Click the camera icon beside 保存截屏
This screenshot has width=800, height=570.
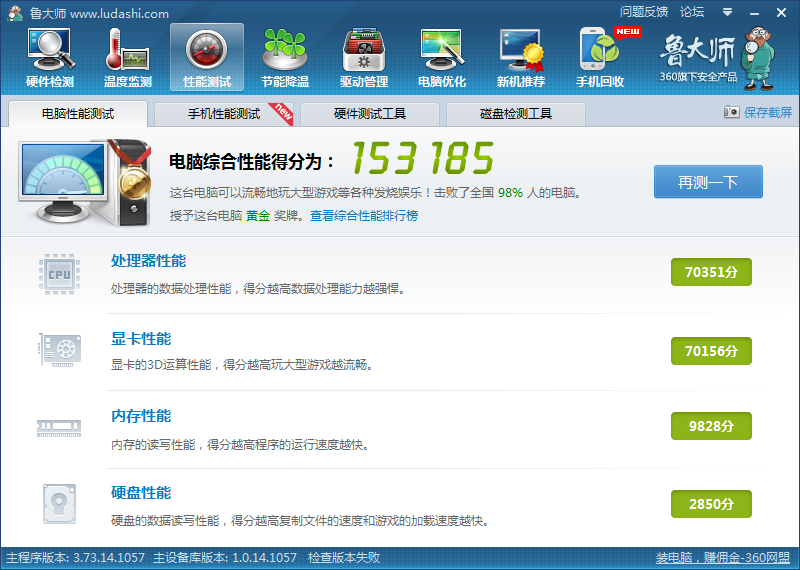pos(732,112)
